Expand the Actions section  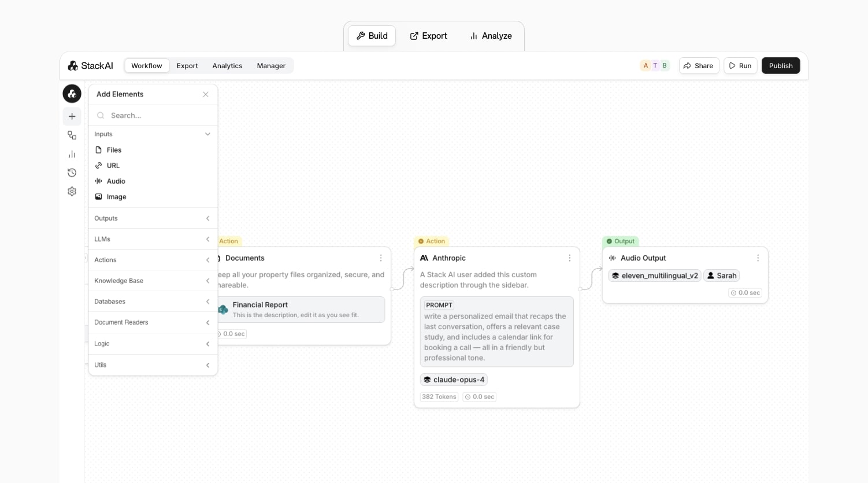[153, 260]
